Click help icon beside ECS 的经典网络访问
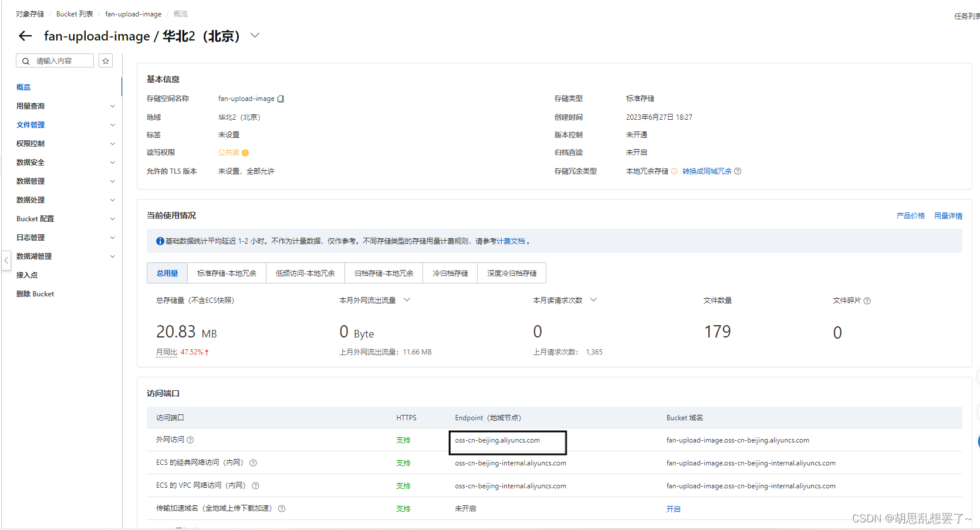 click(253, 463)
